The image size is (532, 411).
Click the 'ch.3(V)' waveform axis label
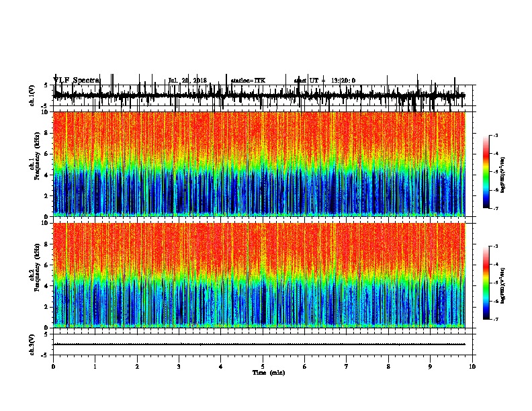32,345
